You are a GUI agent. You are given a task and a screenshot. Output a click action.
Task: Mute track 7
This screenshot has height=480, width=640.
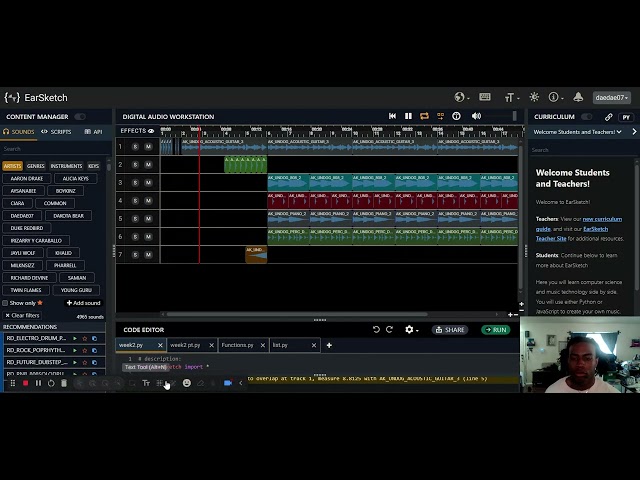(148, 255)
